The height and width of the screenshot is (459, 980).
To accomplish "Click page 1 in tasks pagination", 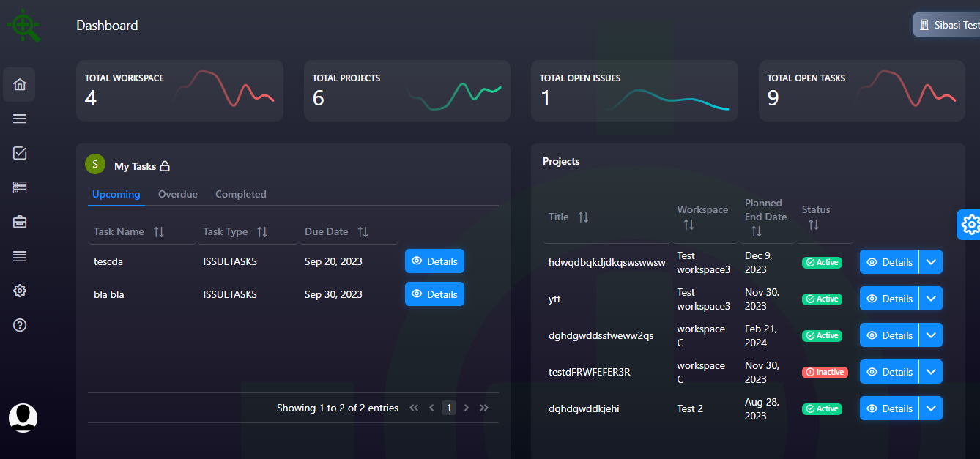I will tap(448, 408).
